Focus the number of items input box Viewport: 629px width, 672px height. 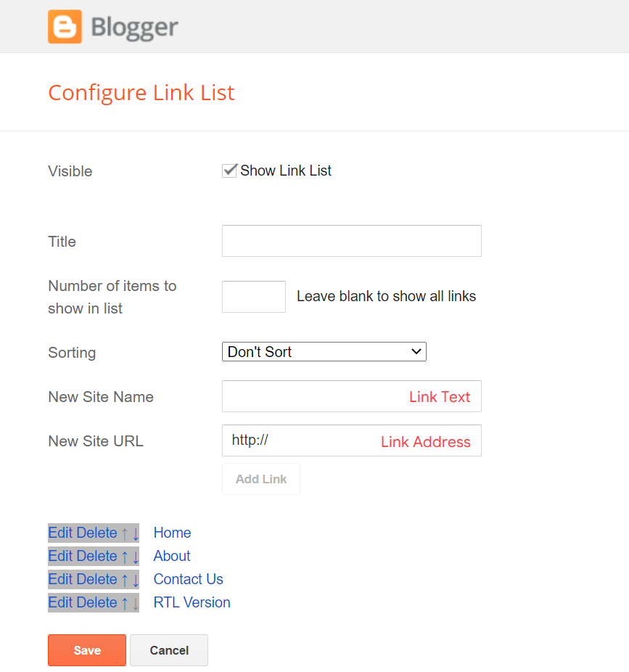click(x=254, y=297)
